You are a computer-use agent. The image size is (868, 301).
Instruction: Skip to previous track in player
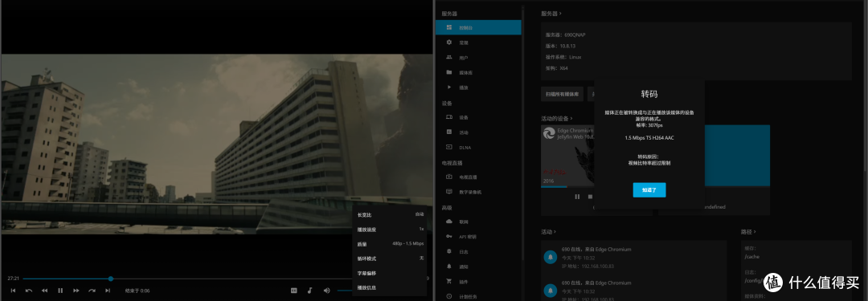point(13,291)
